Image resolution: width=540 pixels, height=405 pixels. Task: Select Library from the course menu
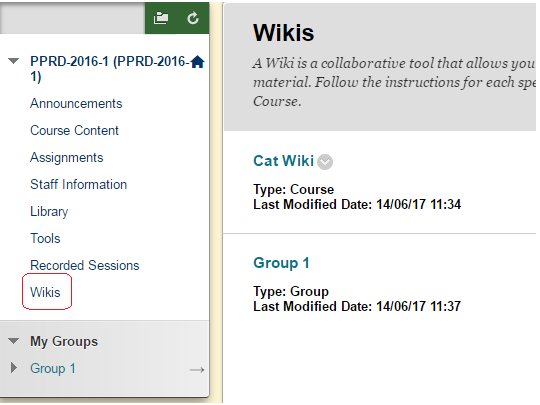(49, 211)
